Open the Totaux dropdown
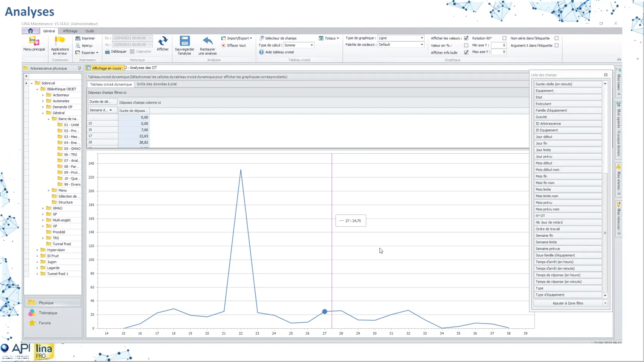The width and height of the screenshot is (644, 362). (329, 38)
